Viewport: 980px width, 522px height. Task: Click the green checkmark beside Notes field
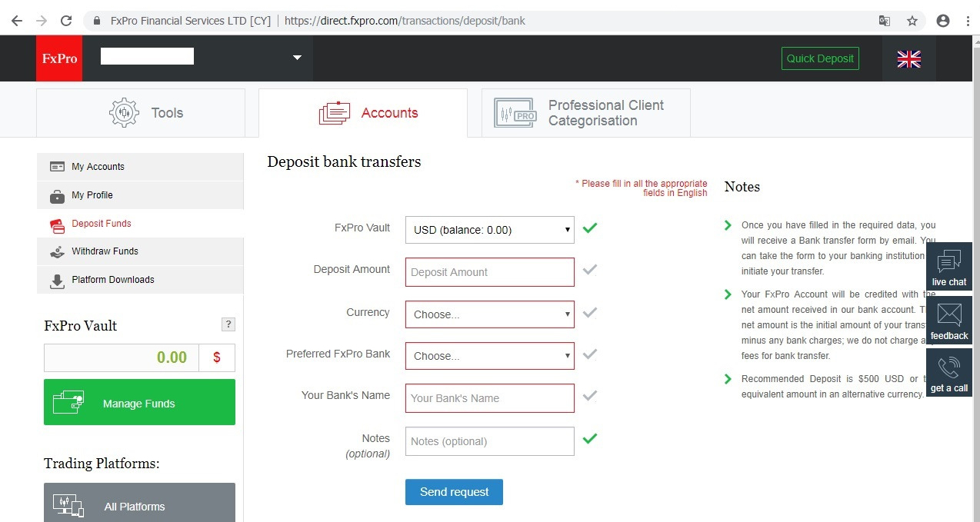coord(590,439)
